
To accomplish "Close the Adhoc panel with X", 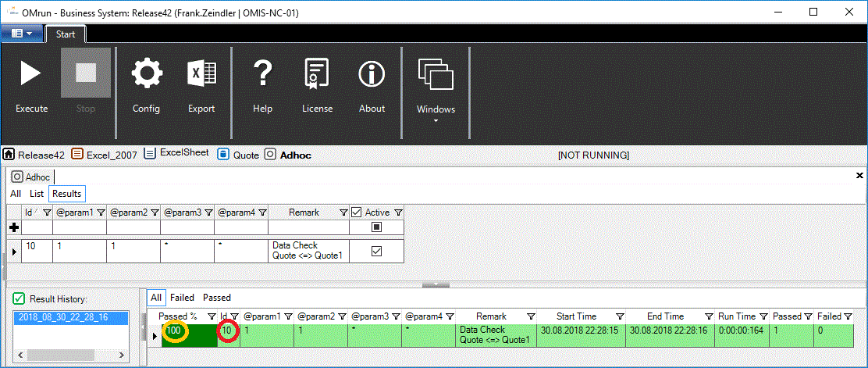I will point(859,176).
